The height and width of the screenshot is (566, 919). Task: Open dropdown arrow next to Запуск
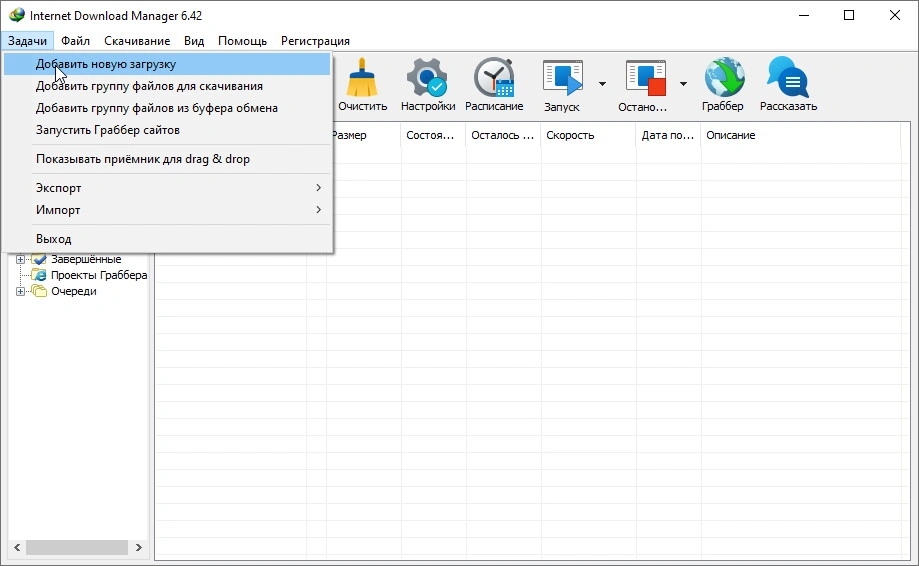[x=602, y=84]
